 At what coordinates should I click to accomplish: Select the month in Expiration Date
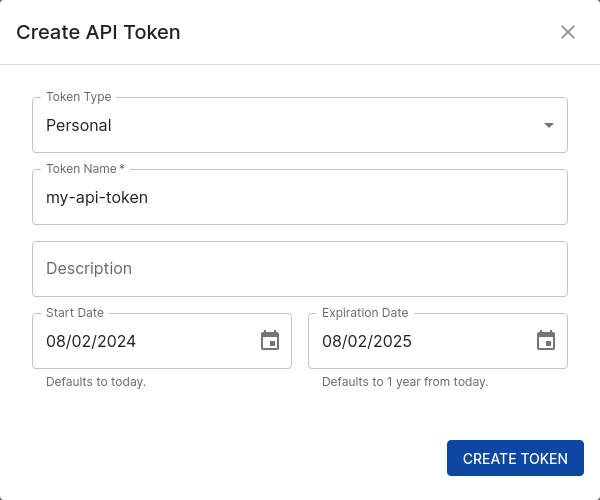point(332,341)
